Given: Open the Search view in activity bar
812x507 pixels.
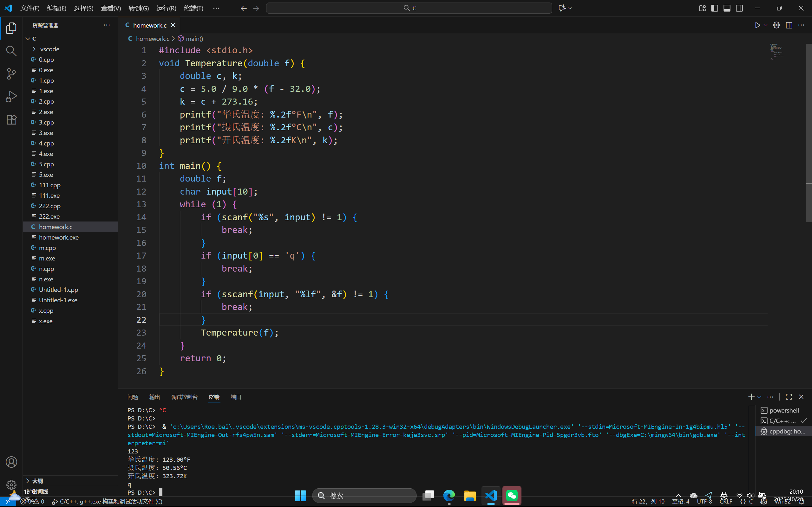Looking at the screenshot, I should click(11, 51).
